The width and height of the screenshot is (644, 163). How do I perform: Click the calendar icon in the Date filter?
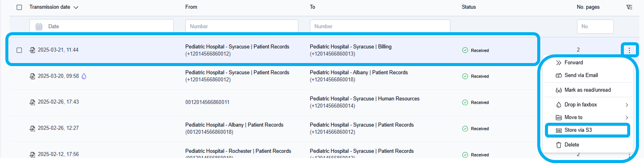[39, 26]
